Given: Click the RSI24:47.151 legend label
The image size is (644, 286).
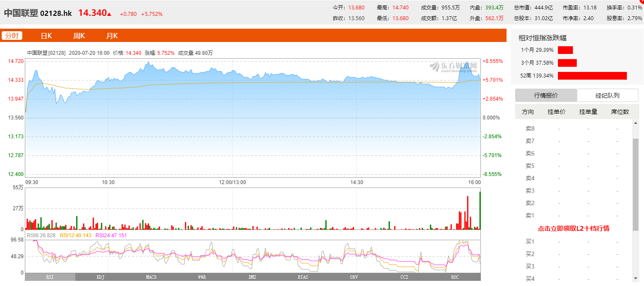Looking at the screenshot, I should click(x=111, y=235).
